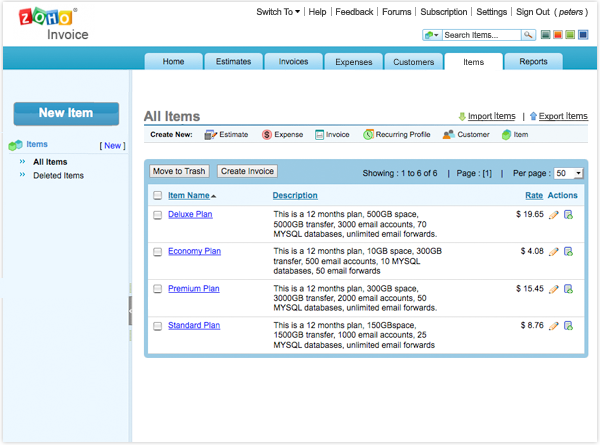Toggle the select-all checkbox in header
The width and height of the screenshot is (600, 445).
point(158,196)
